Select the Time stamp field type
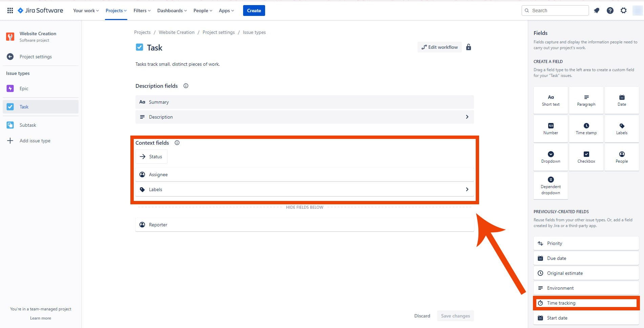Image resolution: width=644 pixels, height=328 pixels. click(x=586, y=128)
